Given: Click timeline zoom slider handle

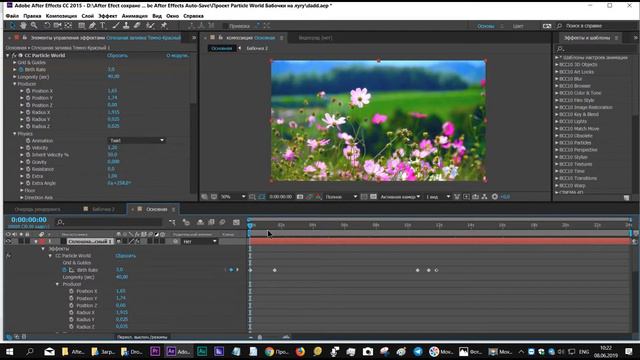Looking at the screenshot, I should point(260,337).
